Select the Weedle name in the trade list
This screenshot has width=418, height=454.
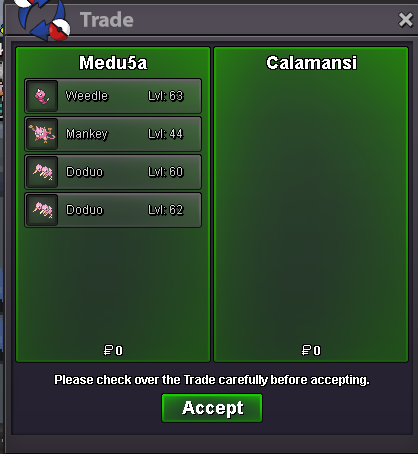point(87,96)
